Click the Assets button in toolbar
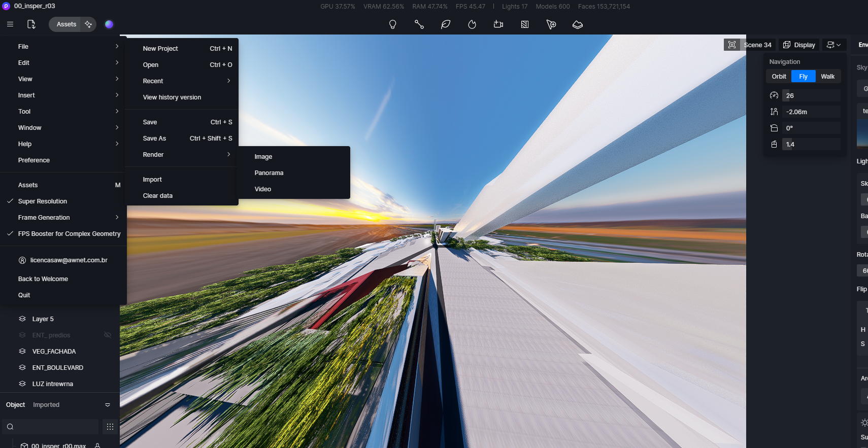The height and width of the screenshot is (448, 868). (x=66, y=24)
